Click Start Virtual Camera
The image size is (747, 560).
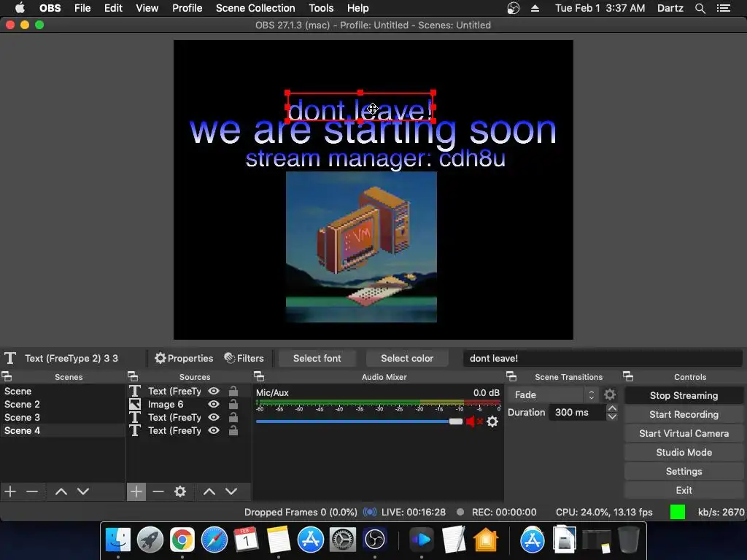684,433
